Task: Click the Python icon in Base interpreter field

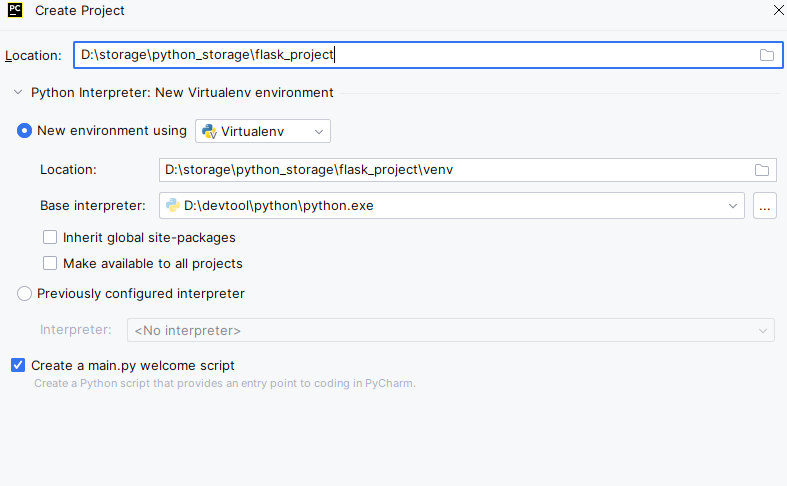Action: coord(173,205)
